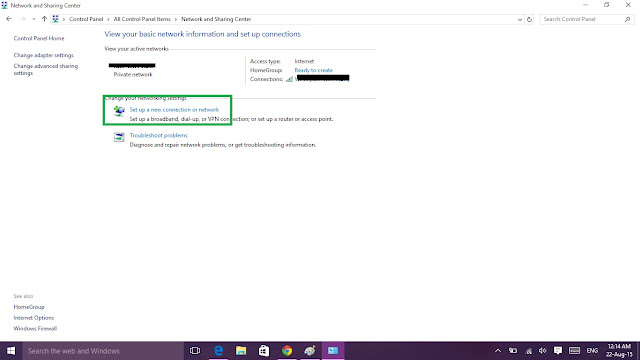Click the window title bar system icon

point(4,5)
